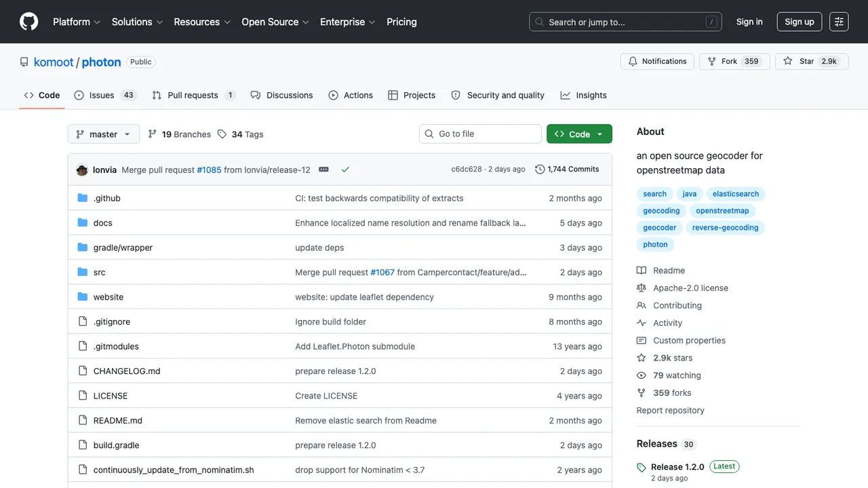Star the photon repository
The image size is (868, 488).
click(x=812, y=61)
